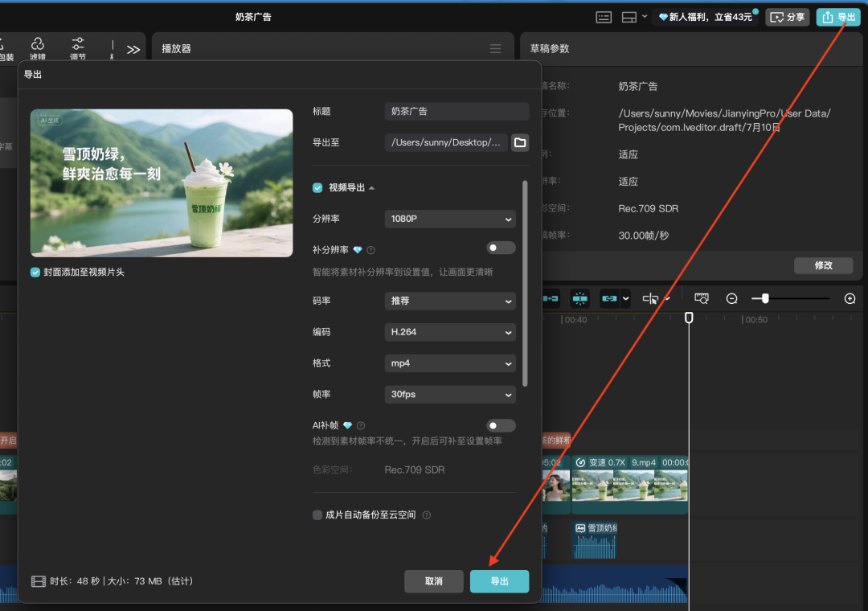Open the 帧率 30fps frame rate dropdown
Screen dimensions: 868x611
450,394
